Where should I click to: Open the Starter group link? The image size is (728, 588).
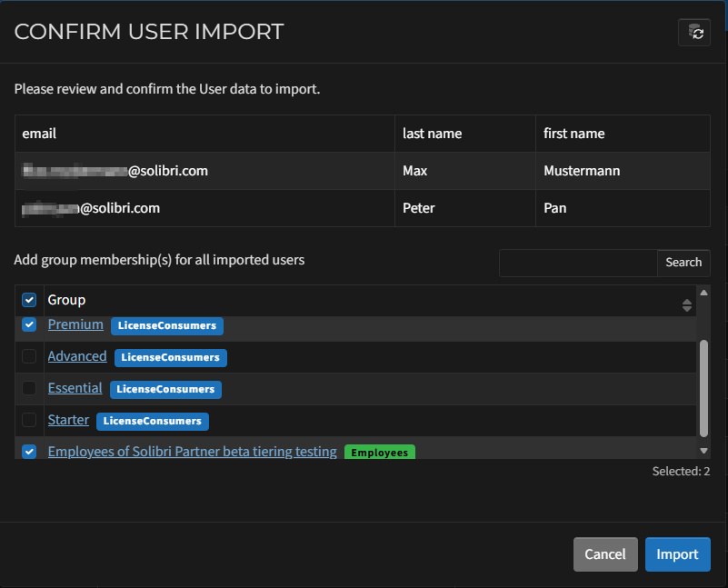tap(68, 420)
